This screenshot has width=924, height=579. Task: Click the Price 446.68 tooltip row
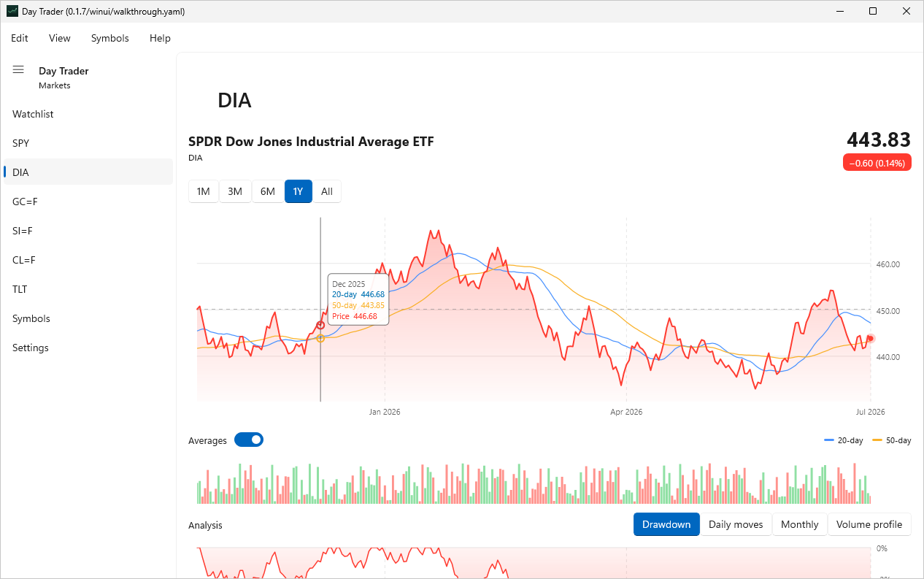coord(355,316)
